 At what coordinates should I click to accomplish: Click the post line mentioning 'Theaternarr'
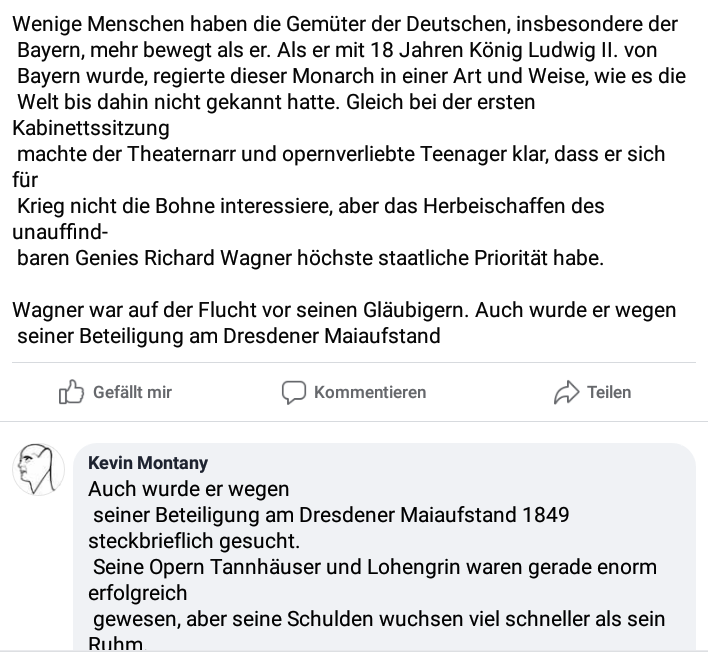[341, 154]
